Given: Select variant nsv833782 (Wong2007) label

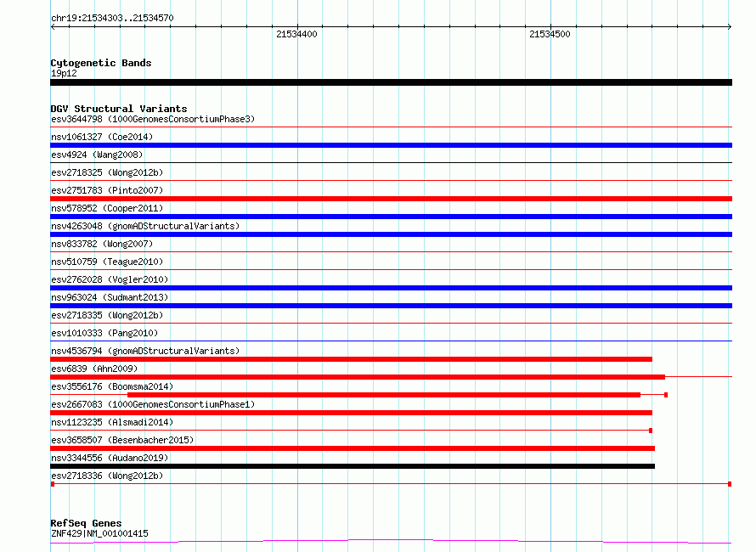Looking at the screenshot, I should pos(102,244).
